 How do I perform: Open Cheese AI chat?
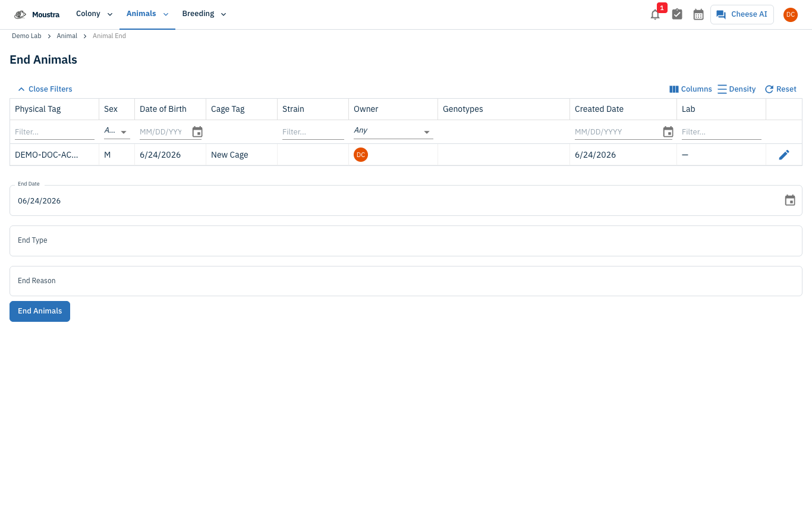click(742, 14)
